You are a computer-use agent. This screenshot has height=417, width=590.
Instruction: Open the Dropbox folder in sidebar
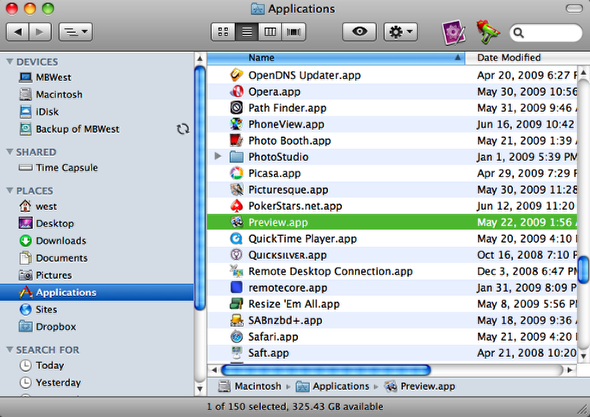coord(47,327)
